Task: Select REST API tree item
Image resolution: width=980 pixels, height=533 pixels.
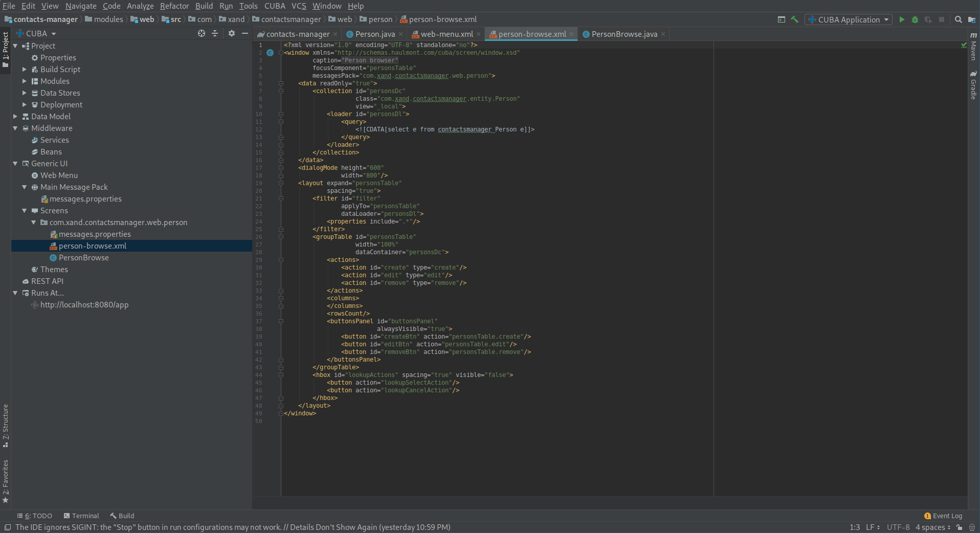Action: (x=47, y=281)
